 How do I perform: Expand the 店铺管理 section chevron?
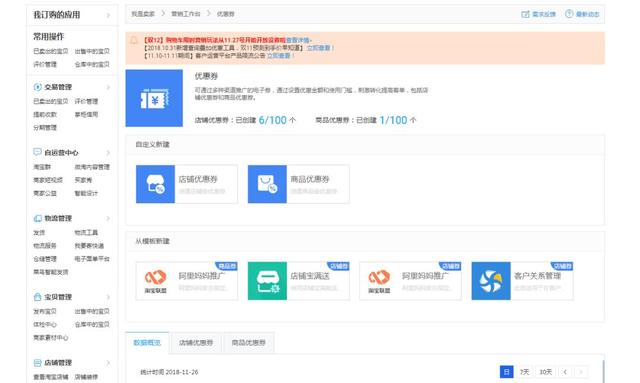coord(108,363)
